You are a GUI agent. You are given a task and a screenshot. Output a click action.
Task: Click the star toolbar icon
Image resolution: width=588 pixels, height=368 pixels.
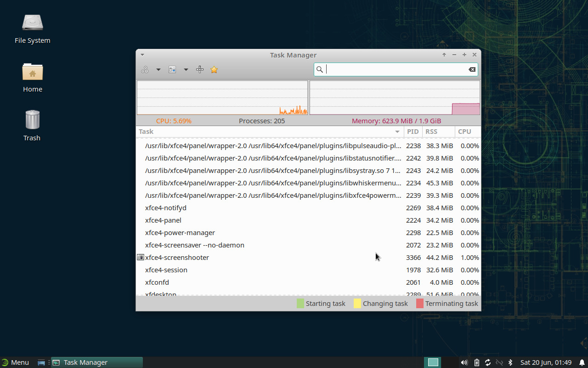tap(214, 69)
